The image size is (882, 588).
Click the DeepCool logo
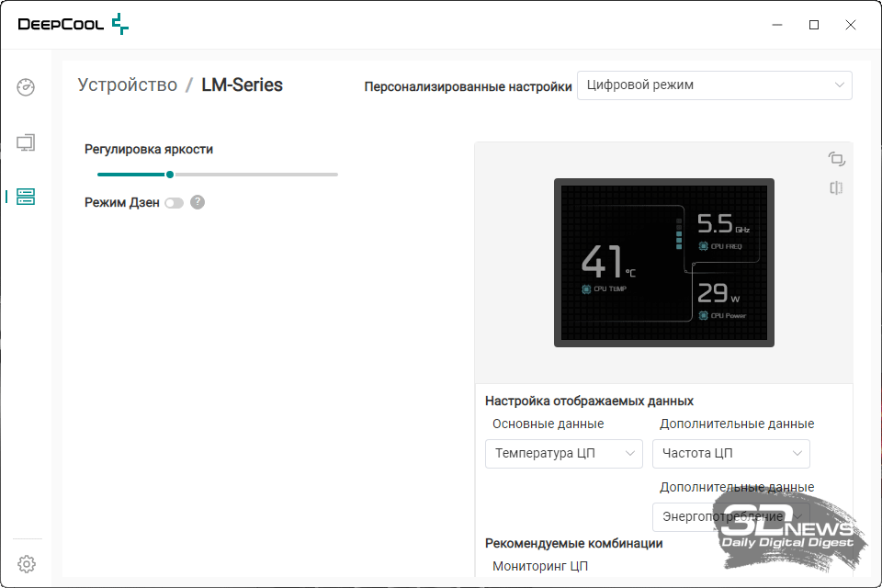(x=73, y=25)
